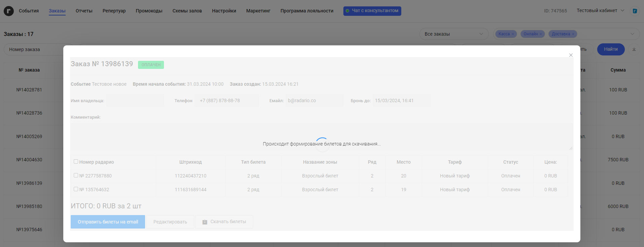Click the profile icon in top right corner
Screen dimensions: 644x247
coord(635,11)
